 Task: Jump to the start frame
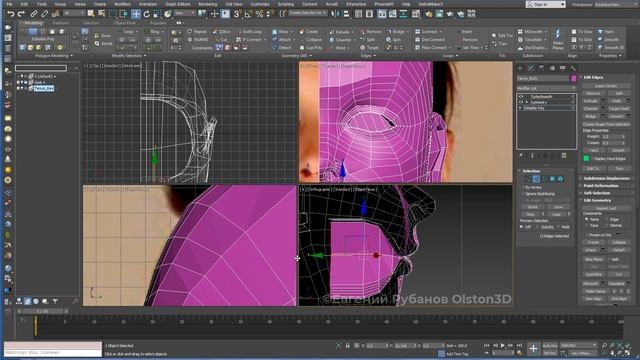487,345
